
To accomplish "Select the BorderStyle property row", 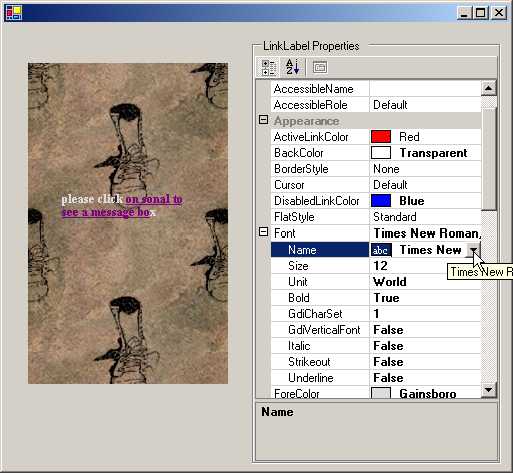I will click(x=376, y=169).
